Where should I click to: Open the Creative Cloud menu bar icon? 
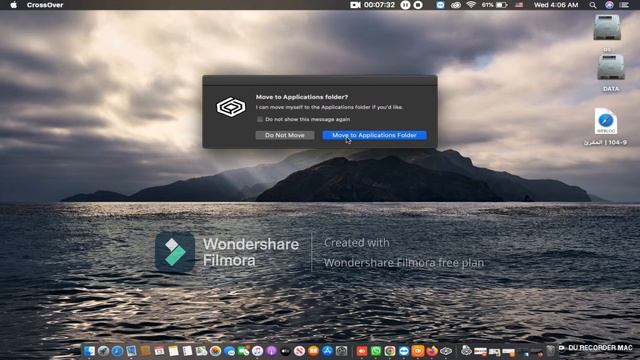pos(456,5)
